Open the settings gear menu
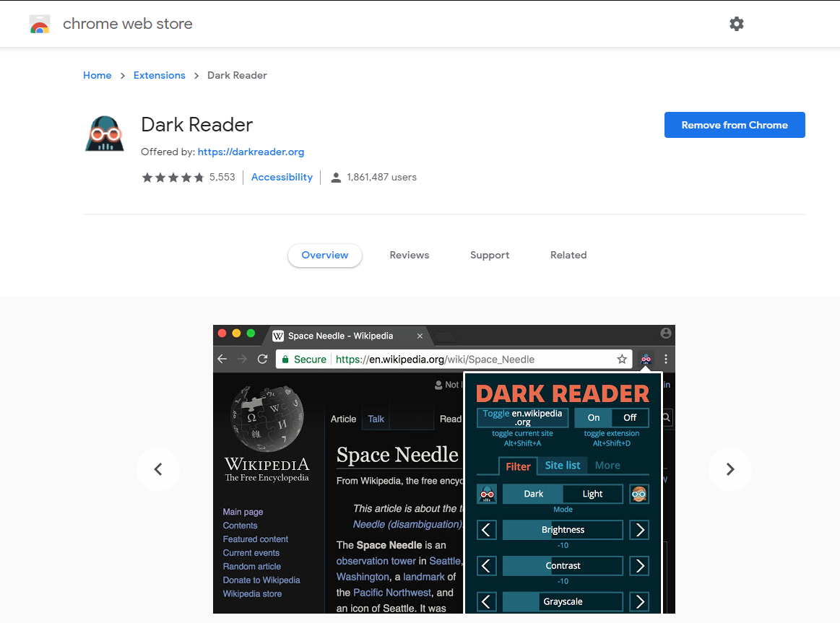The width and height of the screenshot is (840, 623). (737, 24)
